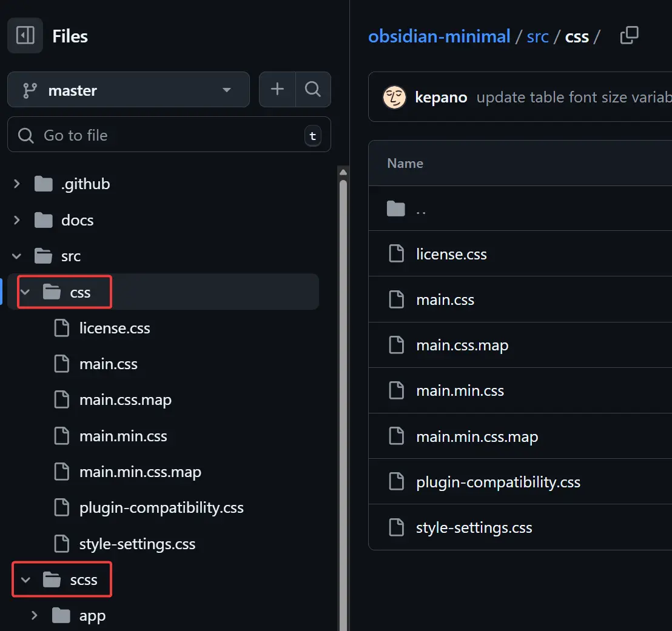The height and width of the screenshot is (631, 672).
Task: Click the file icon beside tree style-settings.css
Action: [62, 544]
